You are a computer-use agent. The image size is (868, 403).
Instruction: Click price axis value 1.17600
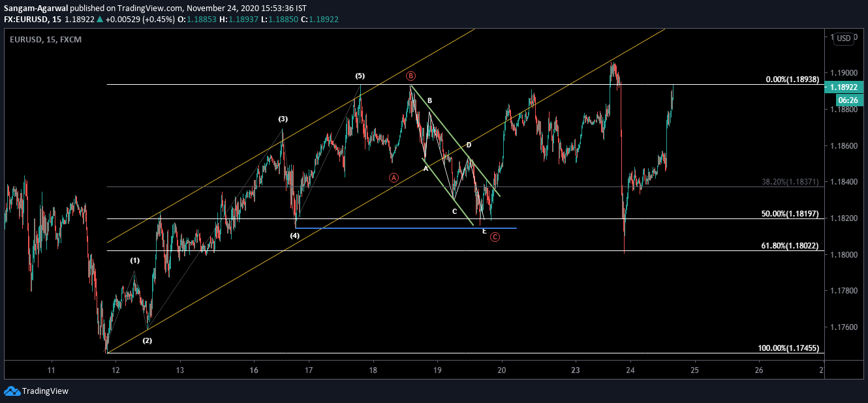(x=843, y=327)
